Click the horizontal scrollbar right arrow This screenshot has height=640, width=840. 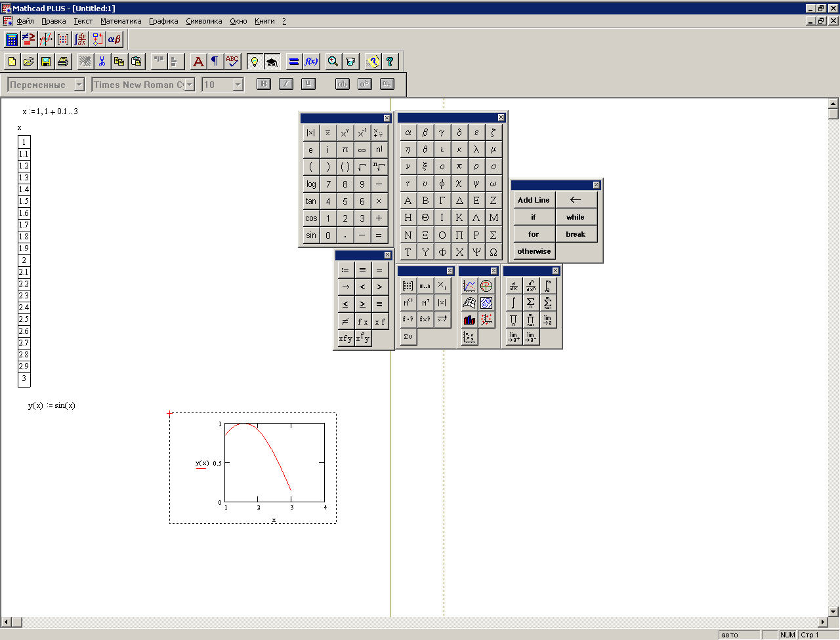pos(822,622)
